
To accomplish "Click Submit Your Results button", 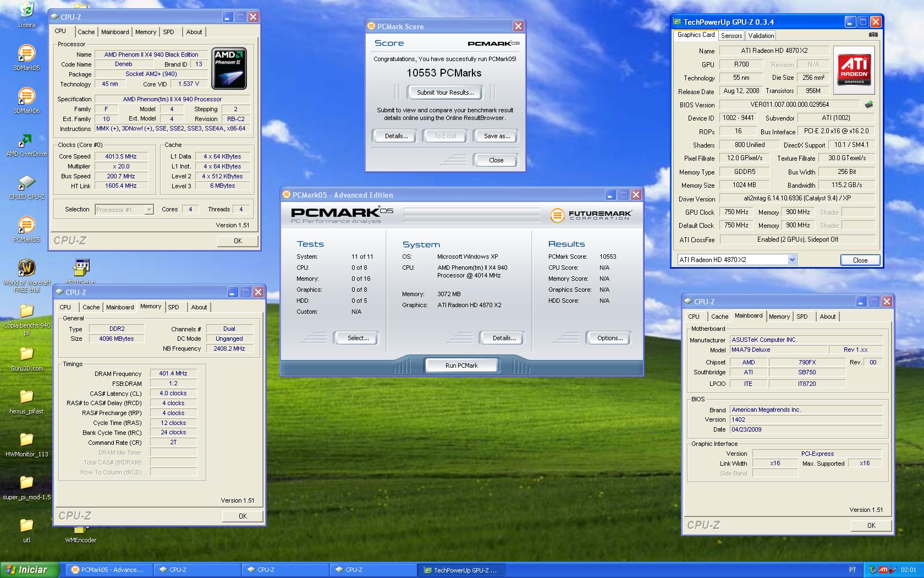I will coord(445,92).
